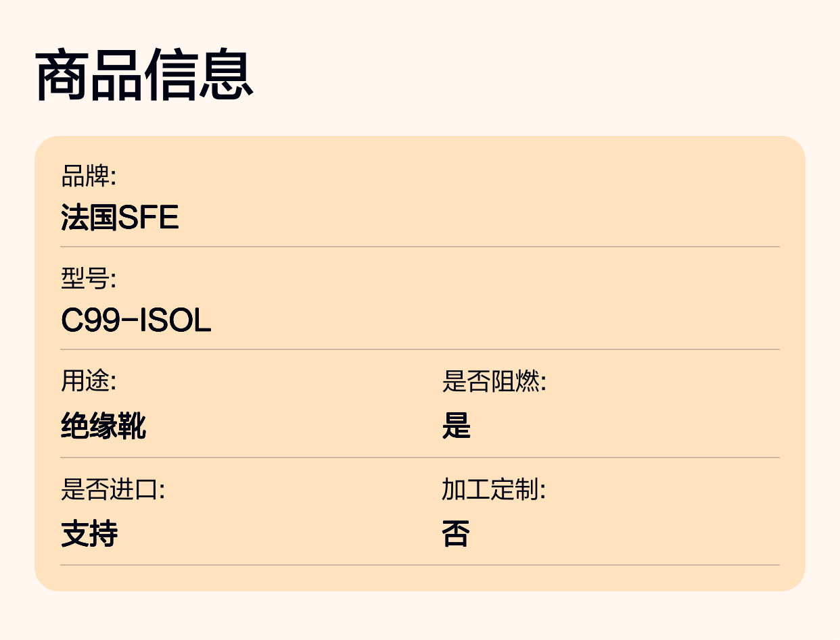The height and width of the screenshot is (640, 840).
Task: Select the 加工定制 label
Action: [x=494, y=489]
